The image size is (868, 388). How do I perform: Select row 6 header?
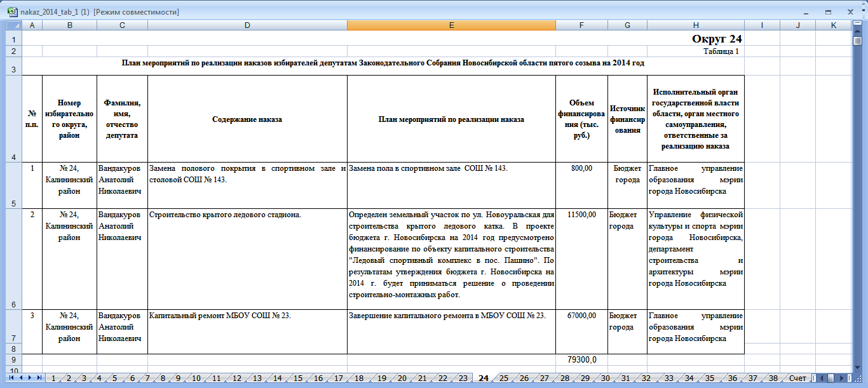coord(14,259)
